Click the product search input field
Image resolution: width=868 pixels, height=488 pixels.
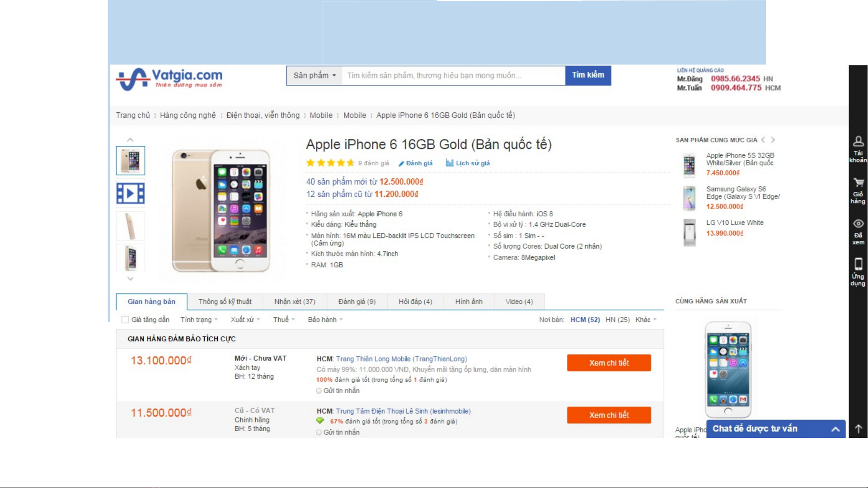pyautogui.click(x=453, y=76)
